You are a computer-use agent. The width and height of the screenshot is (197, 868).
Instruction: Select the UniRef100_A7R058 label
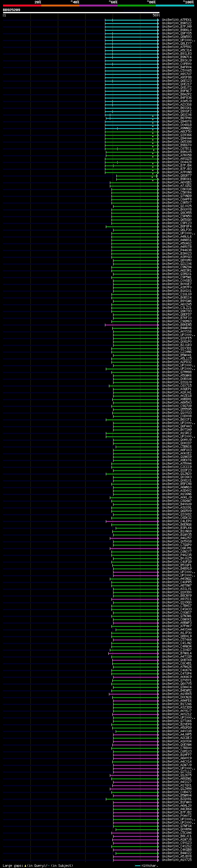pyautogui.click(x=176, y=155)
